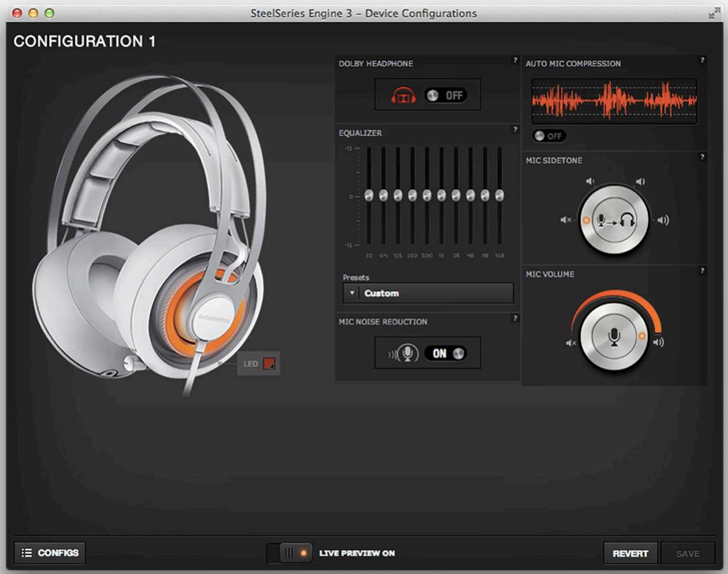The width and height of the screenshot is (728, 574).
Task: Click the Configuration 1 title
Action: (84, 41)
